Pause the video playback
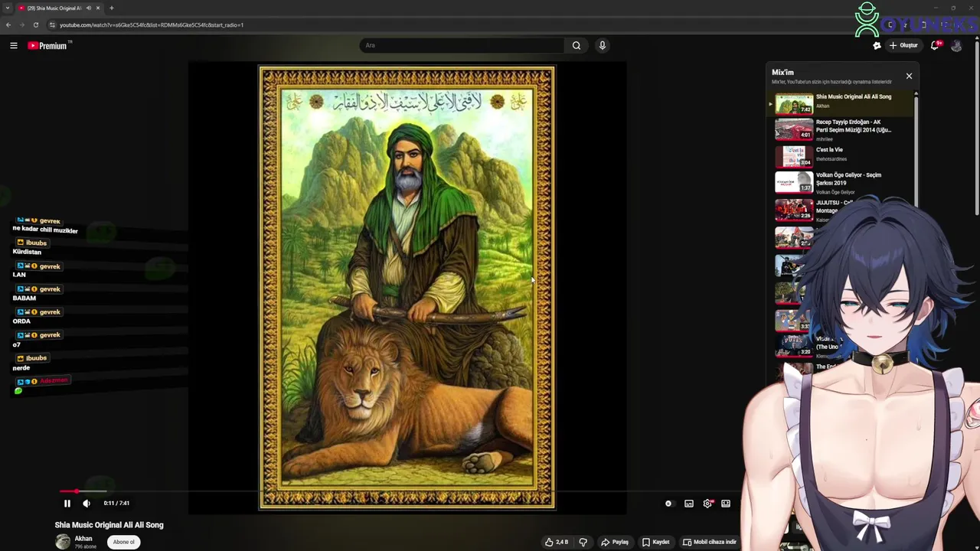Viewport: 980px width, 551px height. click(67, 504)
